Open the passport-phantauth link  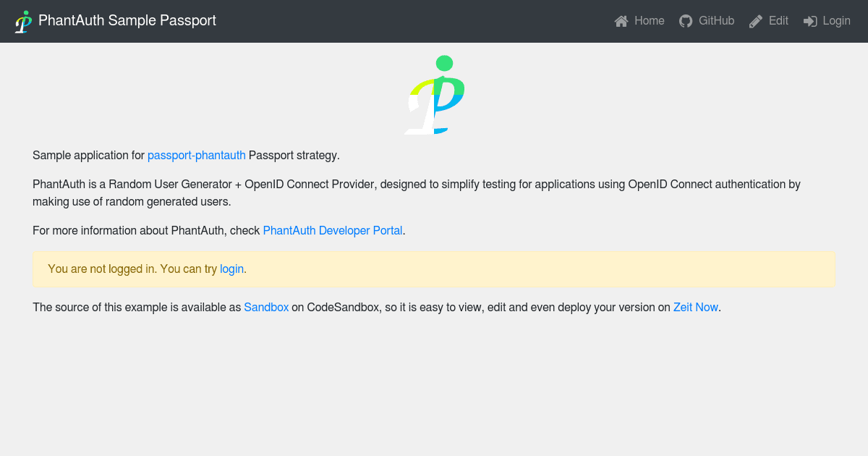[x=196, y=155]
